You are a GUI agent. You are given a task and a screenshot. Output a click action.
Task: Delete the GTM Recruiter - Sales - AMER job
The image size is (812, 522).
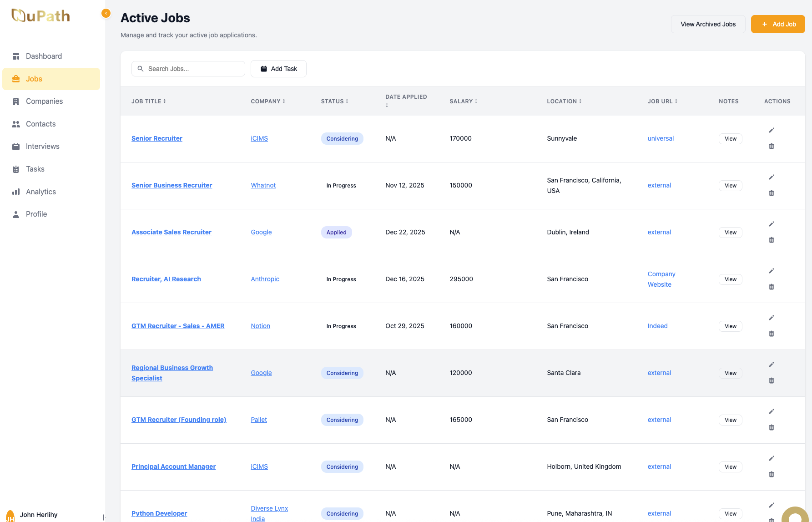(x=771, y=334)
